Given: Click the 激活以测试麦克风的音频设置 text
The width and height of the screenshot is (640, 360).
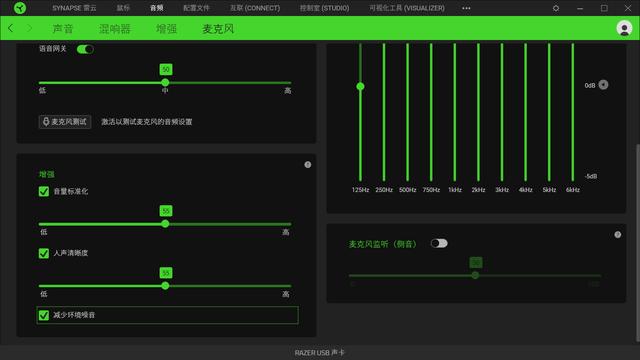Looking at the screenshot, I should (x=147, y=122).
